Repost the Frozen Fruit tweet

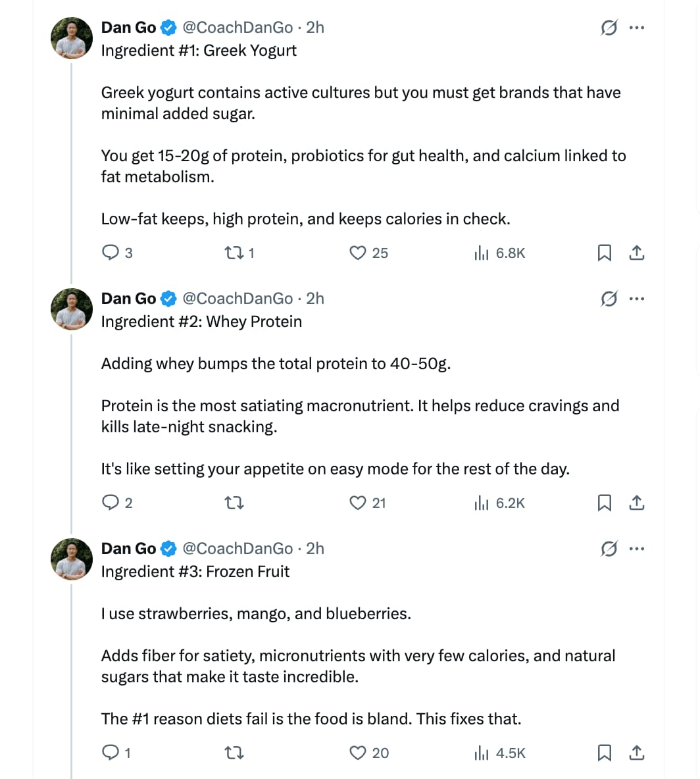point(235,753)
